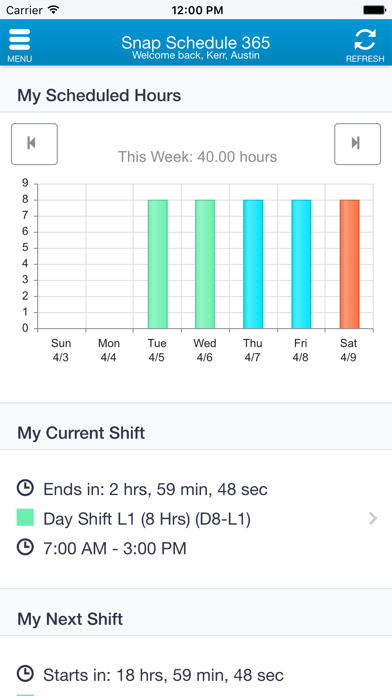Select the Friday 4/8 cyan bar
The image size is (392, 696).
[301, 264]
